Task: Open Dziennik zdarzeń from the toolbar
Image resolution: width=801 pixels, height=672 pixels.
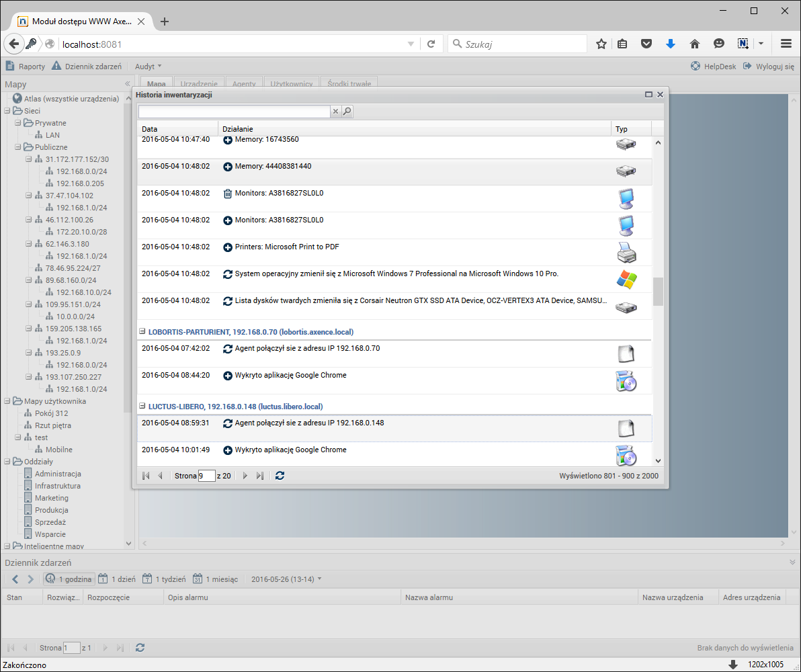Action: coord(87,67)
